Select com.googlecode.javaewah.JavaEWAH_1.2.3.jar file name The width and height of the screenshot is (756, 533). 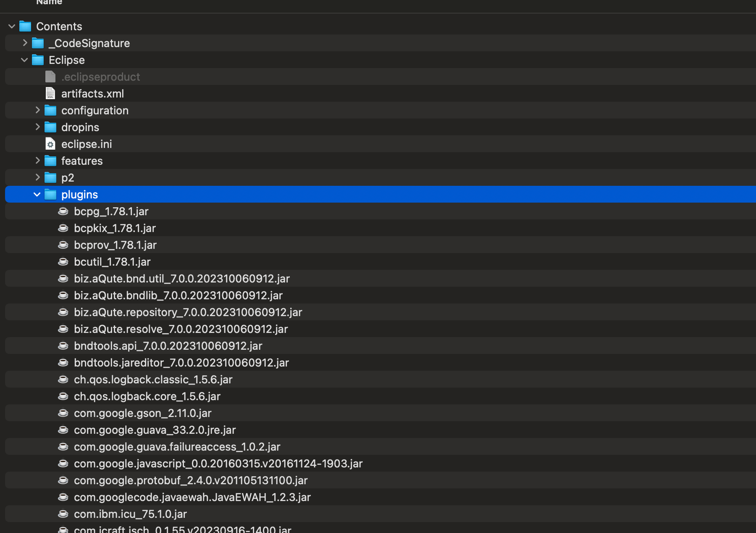coord(192,497)
